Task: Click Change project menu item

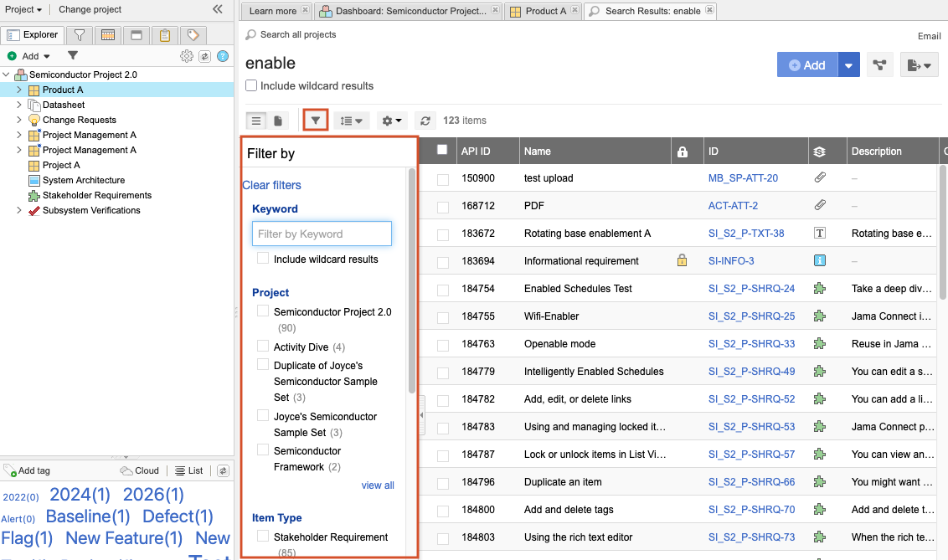Action: pyautogui.click(x=90, y=9)
